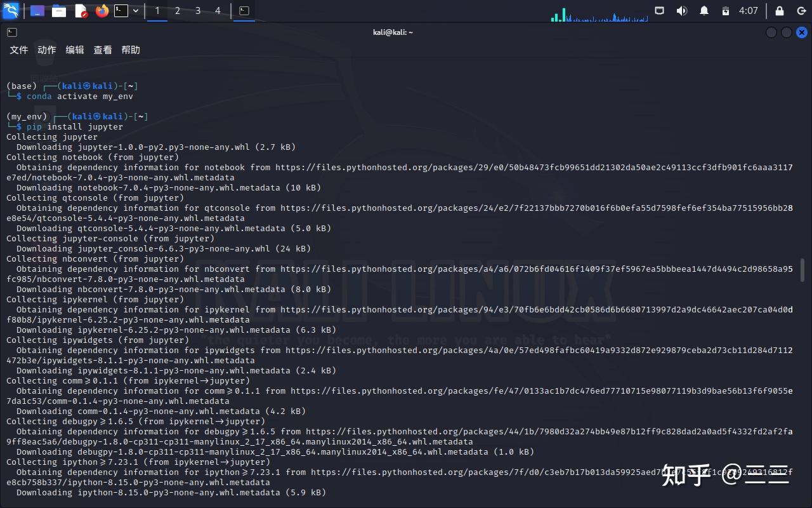Lock the screen using the padlock icon
The height and width of the screenshot is (508, 812).
780,10
